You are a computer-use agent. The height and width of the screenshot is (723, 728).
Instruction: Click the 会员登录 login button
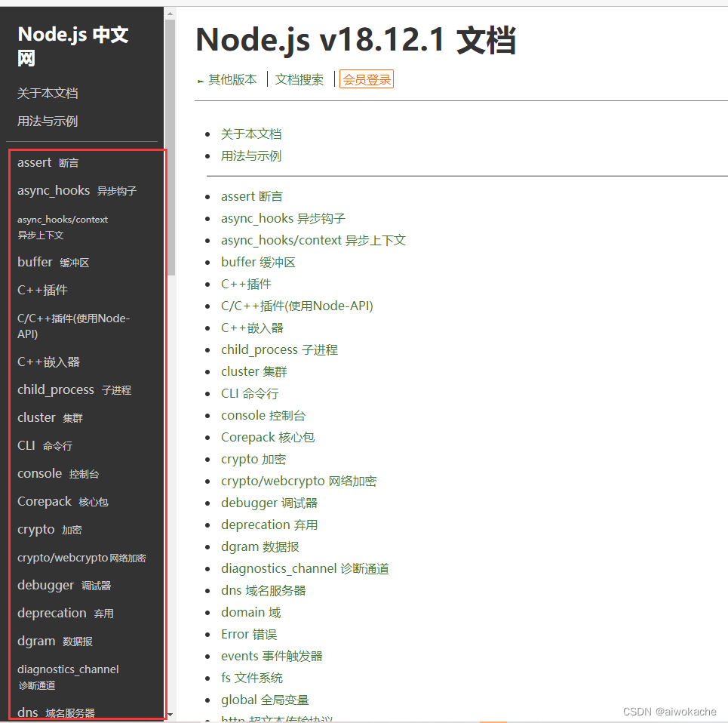pos(367,79)
